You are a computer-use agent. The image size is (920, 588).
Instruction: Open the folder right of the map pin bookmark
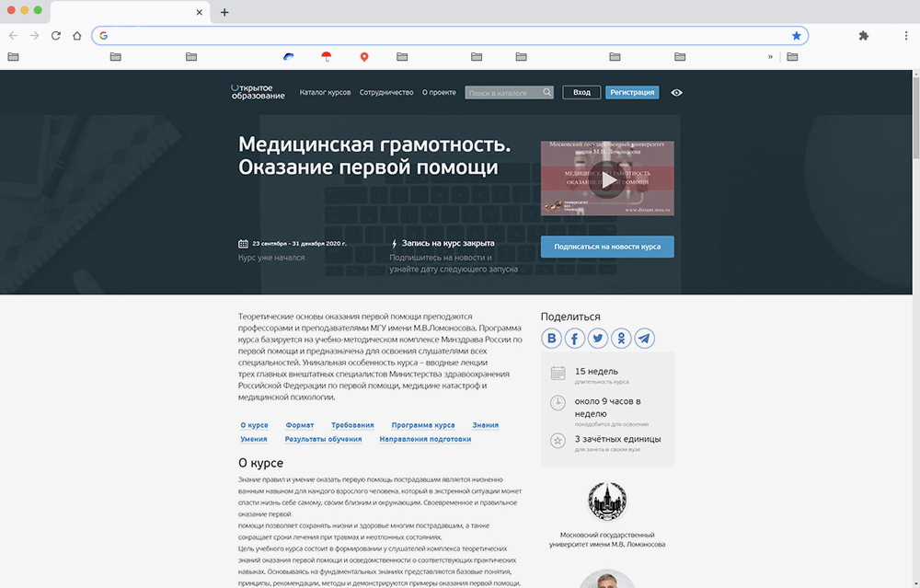(x=402, y=57)
